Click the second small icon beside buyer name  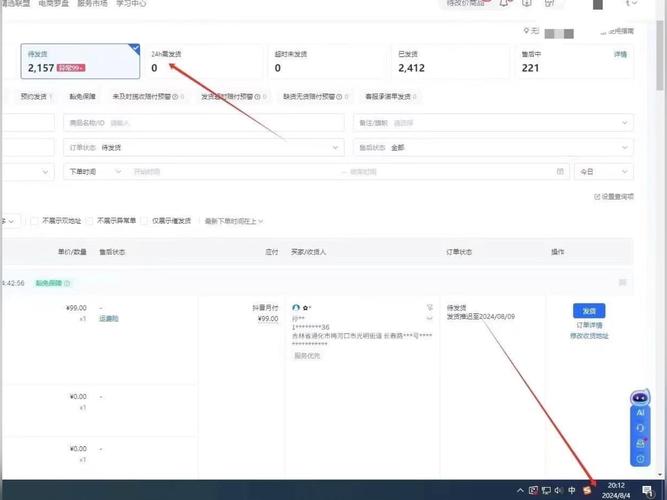(430, 318)
